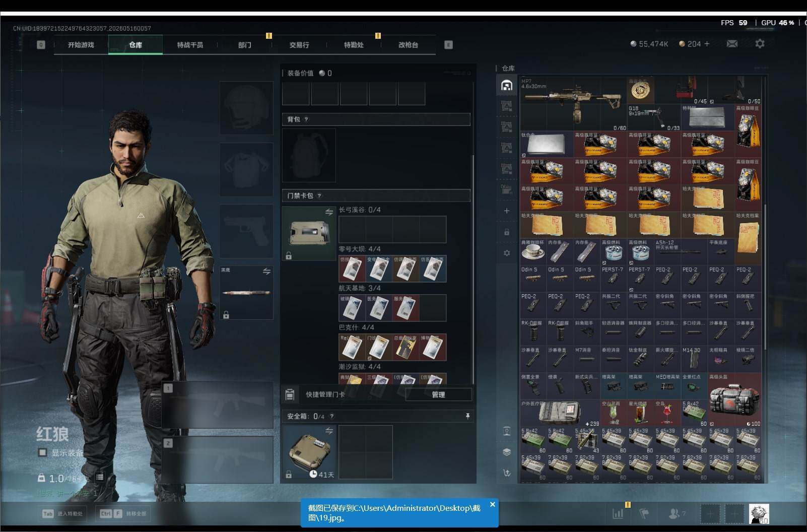Select the primary weapon slot numbered 2
Screen dimensions: 807x532
tap(218, 460)
